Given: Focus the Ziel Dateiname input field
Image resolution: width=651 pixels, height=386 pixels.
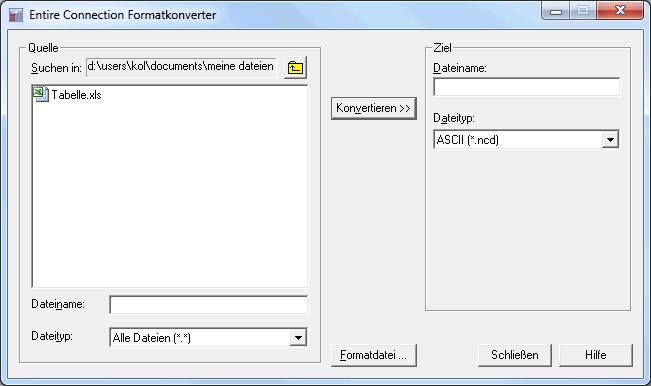Looking at the screenshot, I should [x=526, y=87].
